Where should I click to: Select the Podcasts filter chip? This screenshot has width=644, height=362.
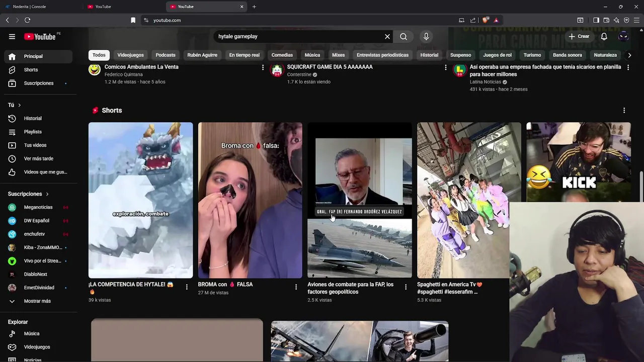166,55
